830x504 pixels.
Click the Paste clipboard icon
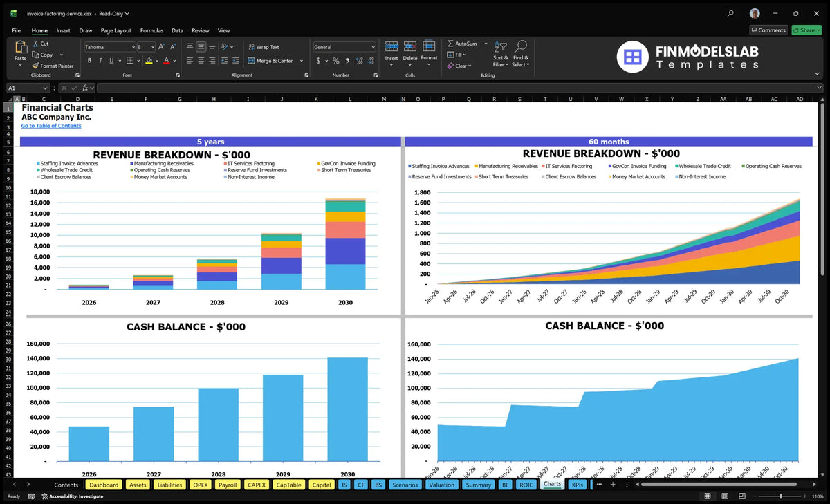click(x=20, y=48)
